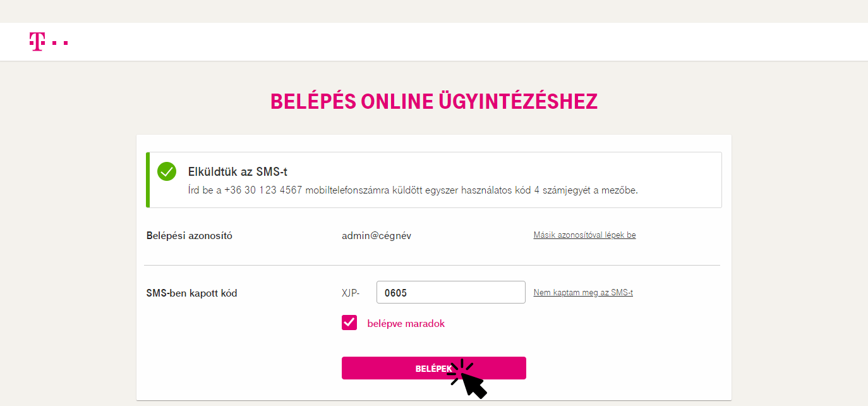Click the divider line below Belépési azonosító
This screenshot has height=406, width=868.
click(x=432, y=265)
